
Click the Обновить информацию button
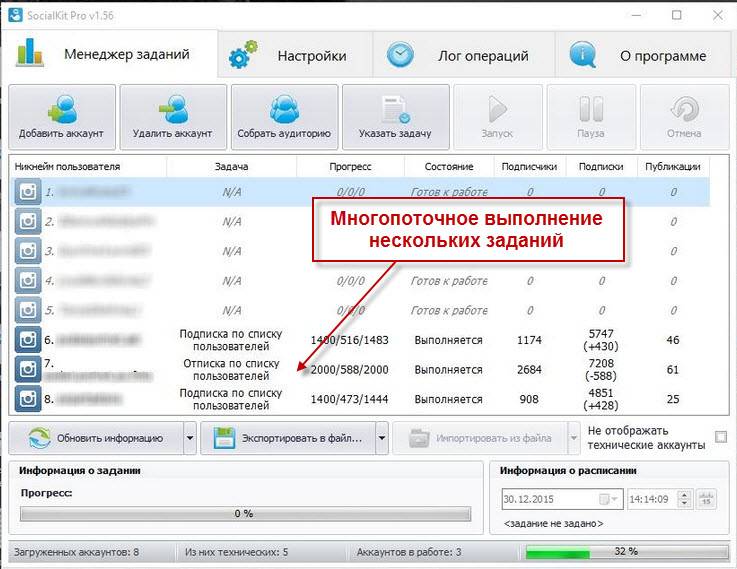(96, 438)
